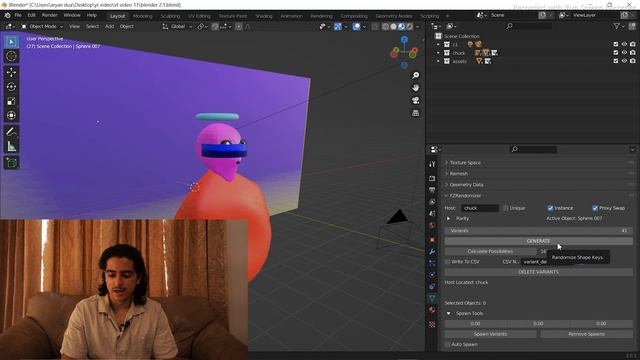Enable the Auto Spawn checkbox
Screen dimensions: 640x360
click(x=448, y=344)
